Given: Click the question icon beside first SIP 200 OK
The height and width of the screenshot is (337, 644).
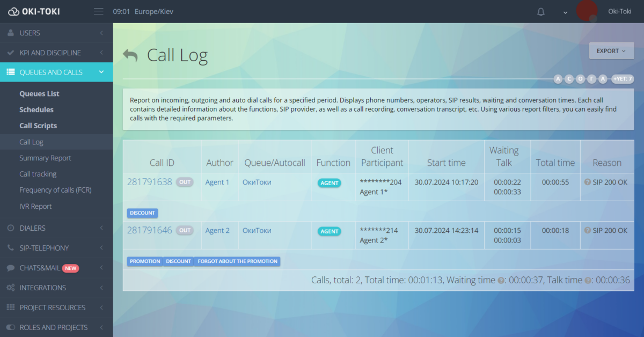Looking at the screenshot, I should pyautogui.click(x=588, y=182).
